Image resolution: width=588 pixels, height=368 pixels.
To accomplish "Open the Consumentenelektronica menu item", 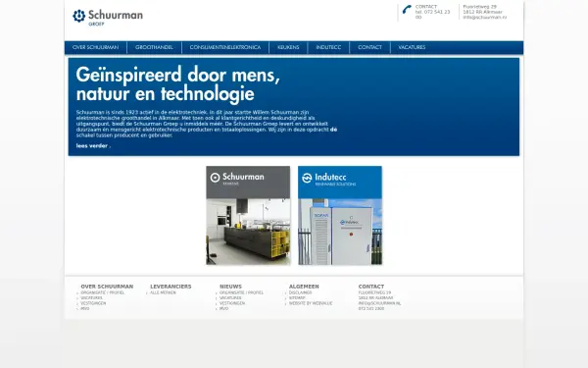I will pyautogui.click(x=225, y=47).
